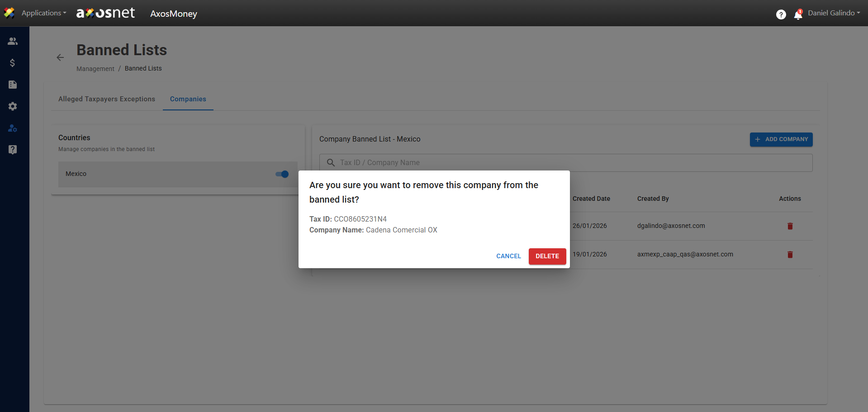Select the user management icon in sidebar
The height and width of the screenshot is (412, 868).
[x=13, y=128]
